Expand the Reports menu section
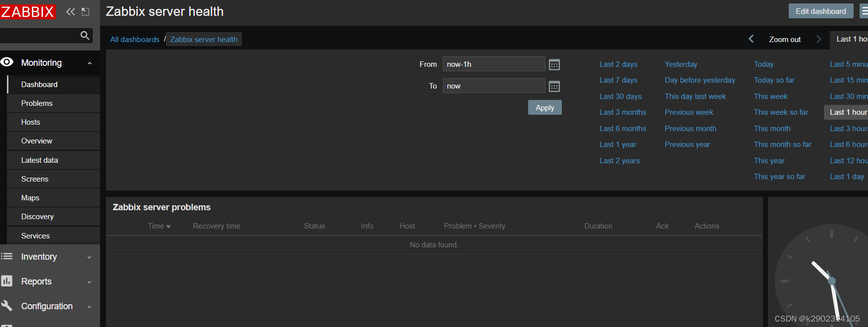This screenshot has height=327, width=868. click(89, 282)
